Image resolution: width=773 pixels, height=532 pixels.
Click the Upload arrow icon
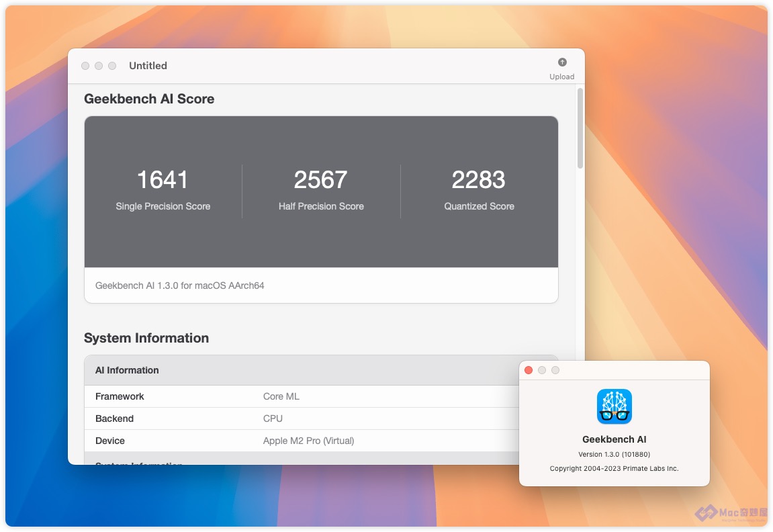click(x=562, y=62)
